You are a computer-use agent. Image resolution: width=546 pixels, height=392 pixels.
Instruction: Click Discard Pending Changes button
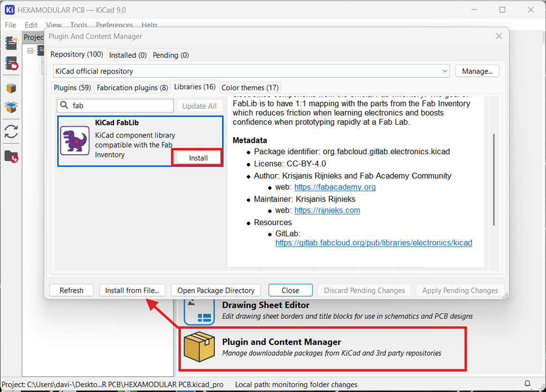pos(364,290)
